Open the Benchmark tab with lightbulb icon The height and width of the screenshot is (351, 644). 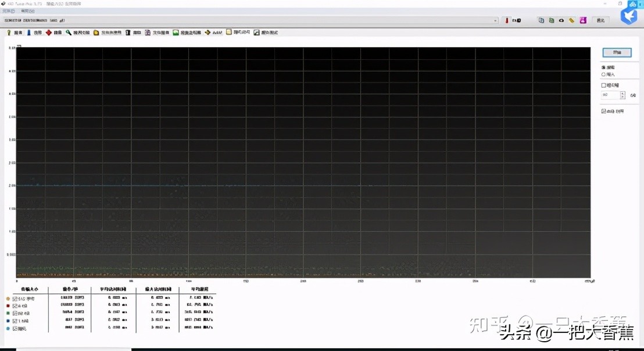click(15, 33)
